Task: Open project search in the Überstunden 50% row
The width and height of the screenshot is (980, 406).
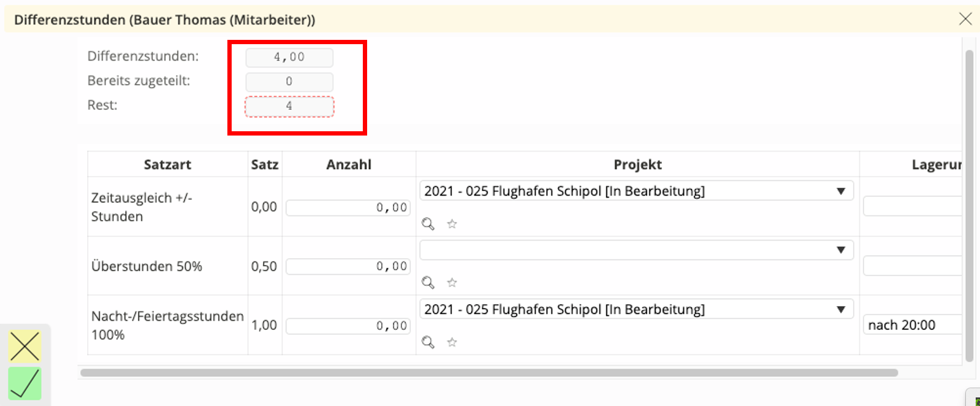Action: click(x=428, y=282)
